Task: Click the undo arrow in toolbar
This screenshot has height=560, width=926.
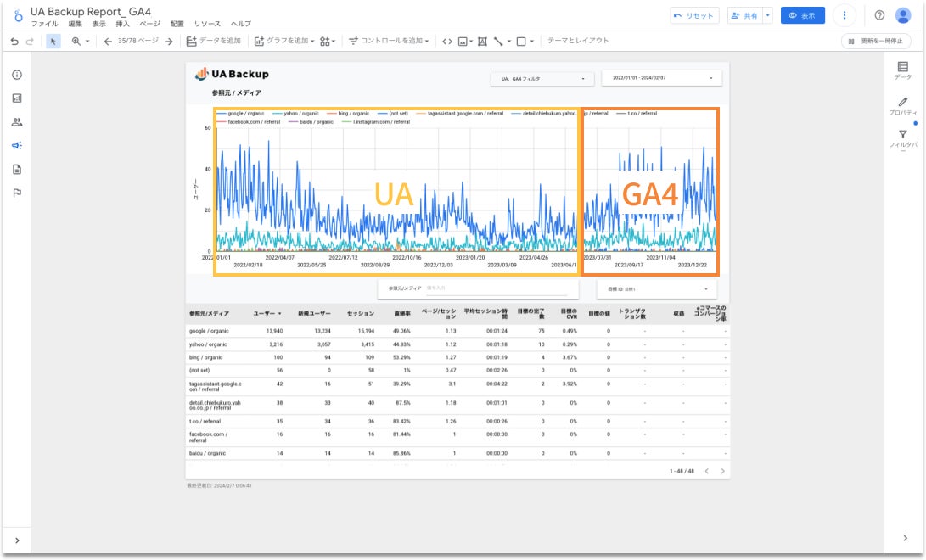Action: (x=14, y=41)
